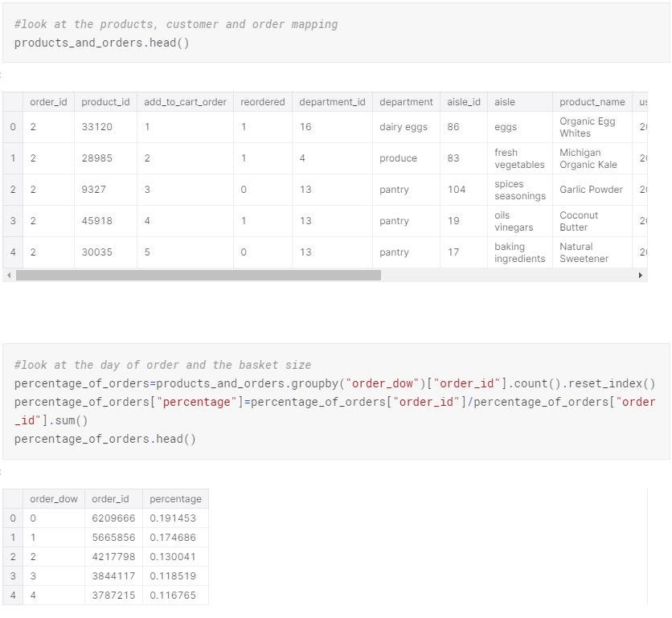Image resolution: width=672 pixels, height=618 pixels.
Task: Click the cell showing 0.191453
Action: [175, 518]
